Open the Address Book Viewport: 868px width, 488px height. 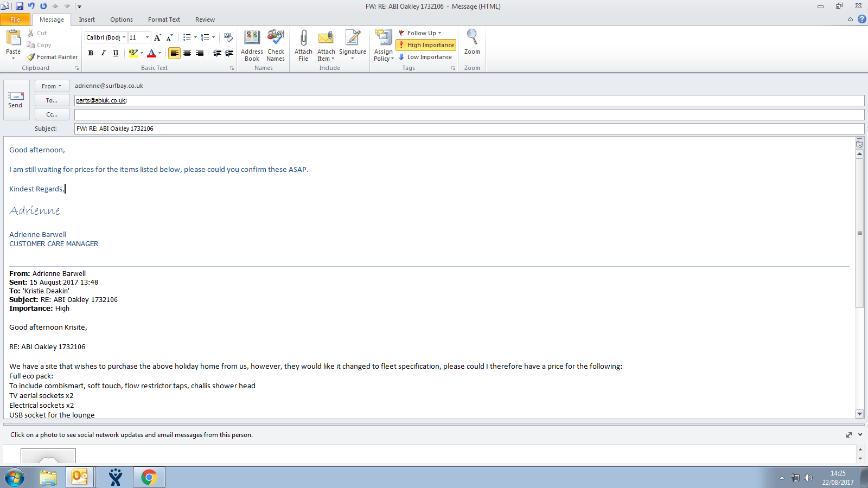pos(252,38)
